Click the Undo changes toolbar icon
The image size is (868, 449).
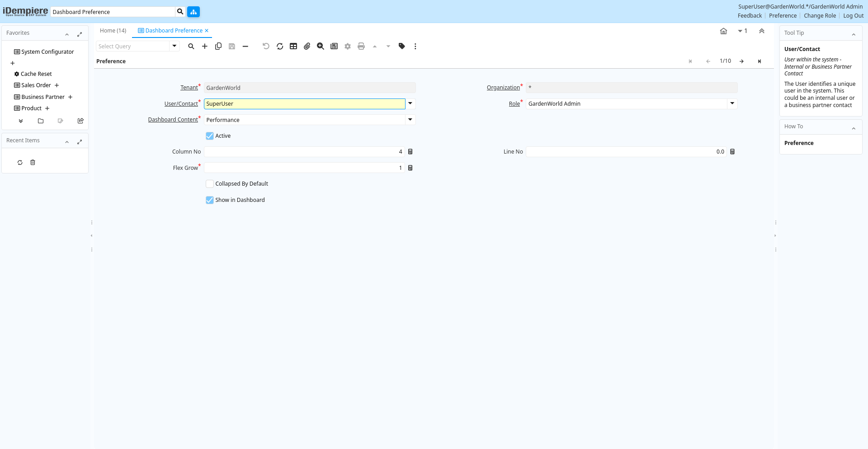pos(266,46)
